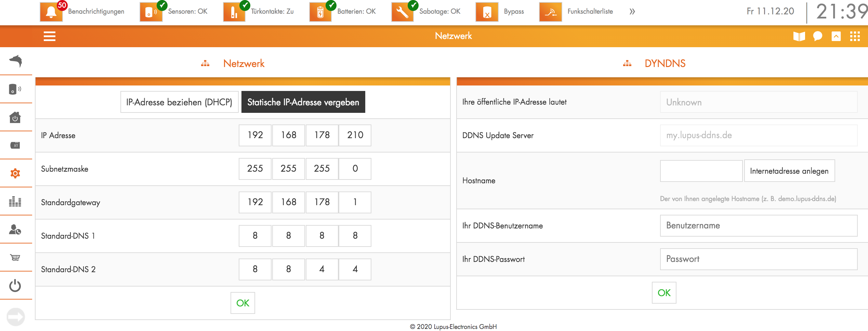Open the hamburger menu
Screen dimensions: 868x331
(x=50, y=36)
